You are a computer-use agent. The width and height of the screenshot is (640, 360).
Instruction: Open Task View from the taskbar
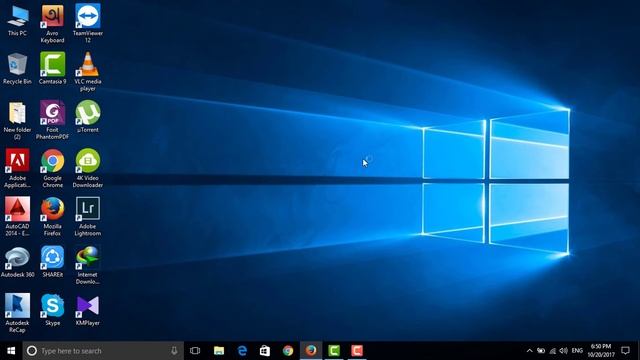[x=195, y=351]
